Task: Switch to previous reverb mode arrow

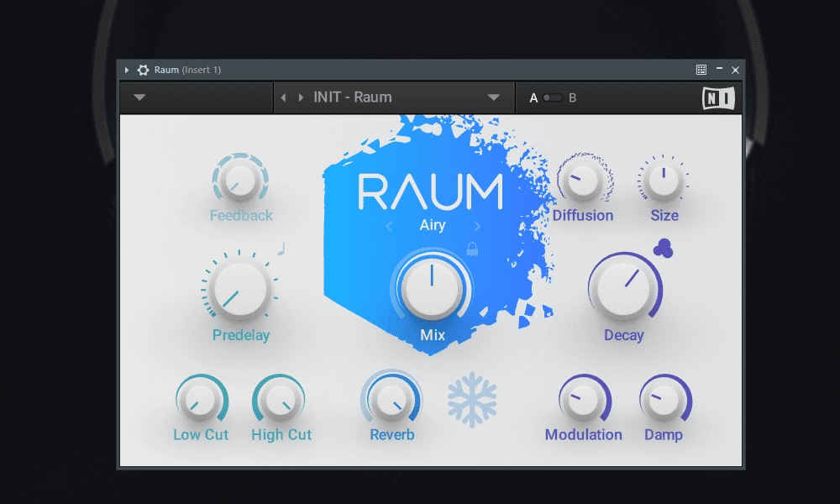Action: [x=389, y=227]
